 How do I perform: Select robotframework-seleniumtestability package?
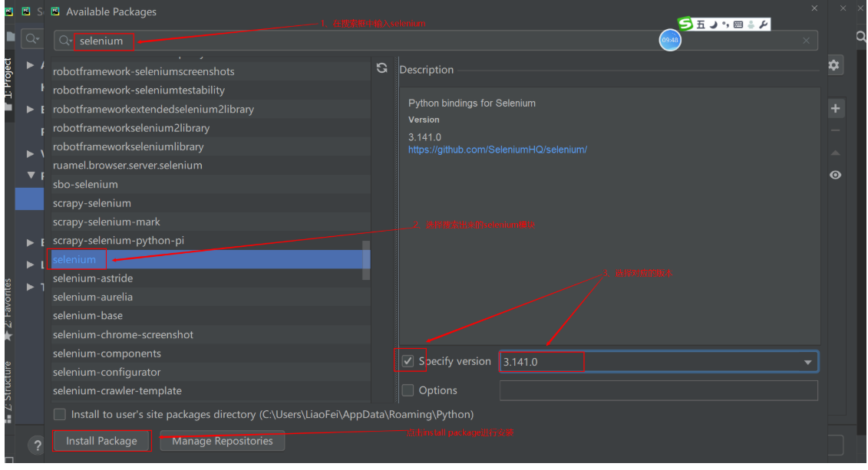click(211, 90)
